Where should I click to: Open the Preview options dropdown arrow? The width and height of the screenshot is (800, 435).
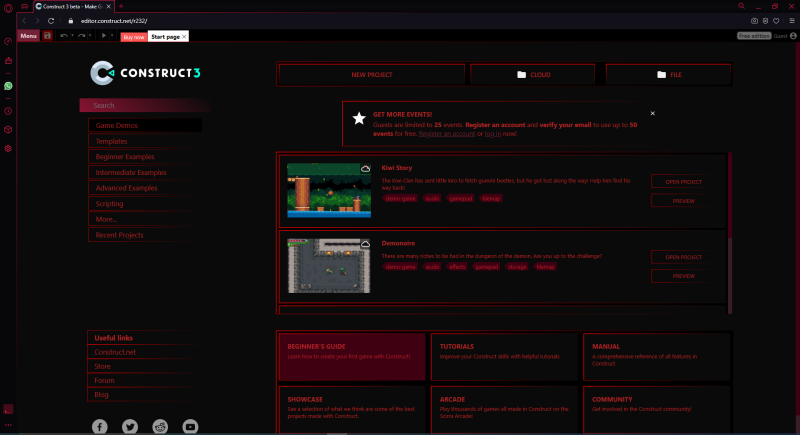(x=112, y=36)
